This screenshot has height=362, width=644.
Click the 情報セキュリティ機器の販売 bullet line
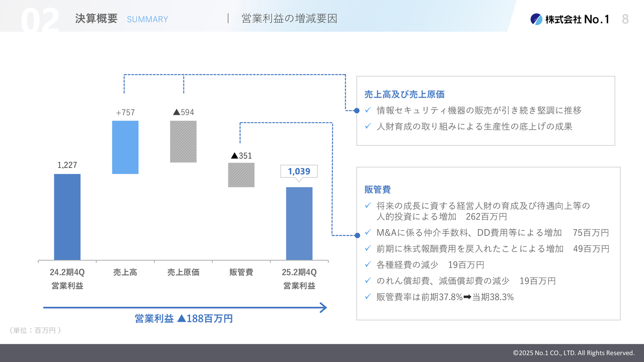tap(479, 110)
